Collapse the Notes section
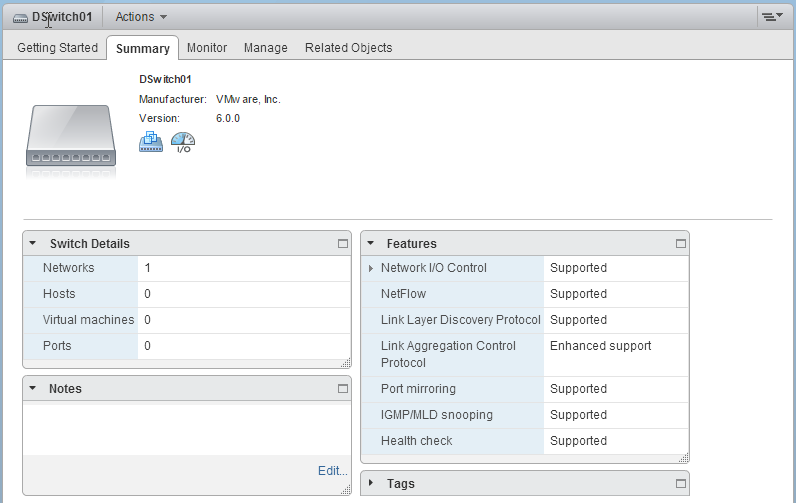Screen dimensions: 796x503 pos(33,388)
